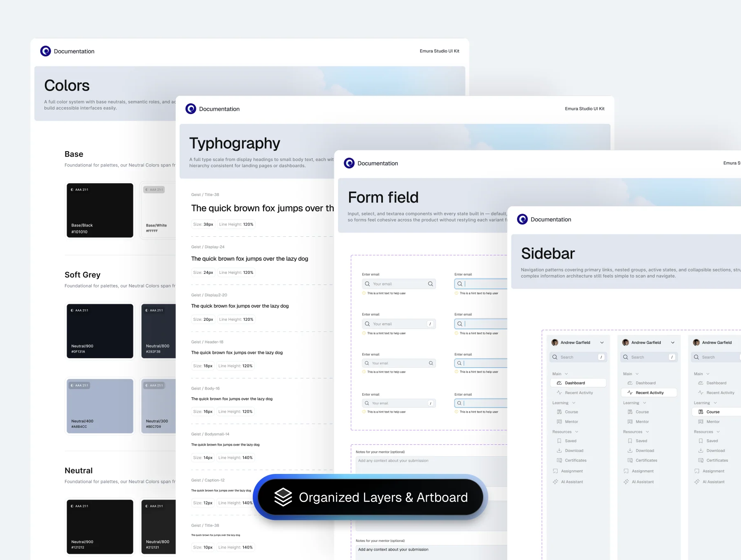Screen dimensions: 741x560
Task: Click the Documentation logo on the Colors artboard
Action: click(x=45, y=51)
